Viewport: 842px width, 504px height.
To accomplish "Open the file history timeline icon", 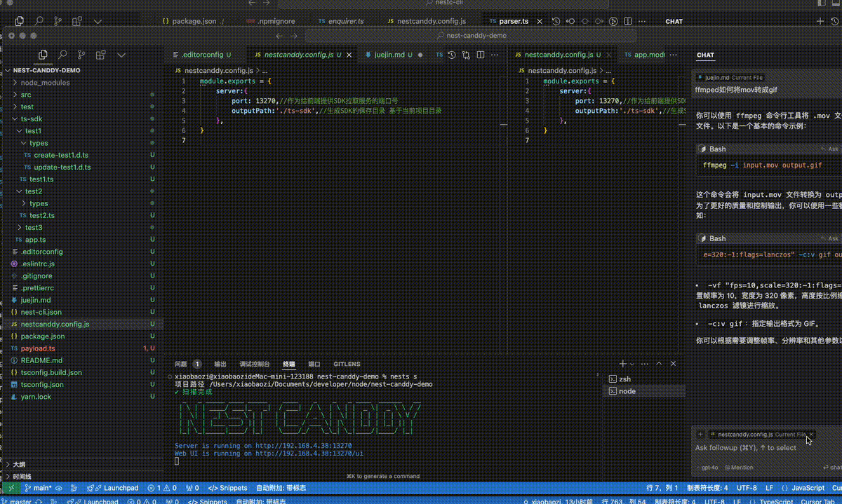I will click(452, 55).
